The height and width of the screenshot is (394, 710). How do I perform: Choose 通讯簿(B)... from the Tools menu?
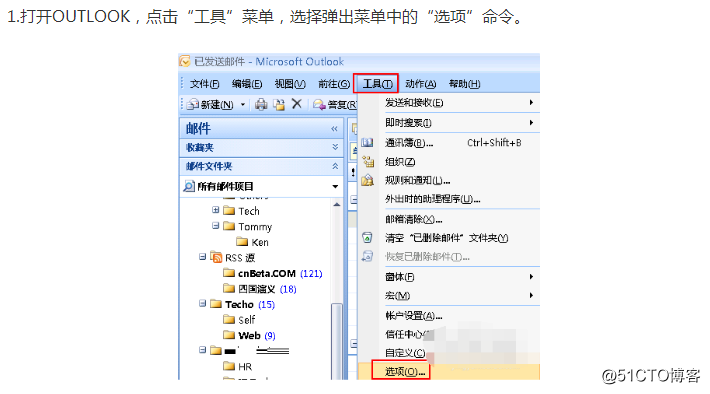point(409,143)
